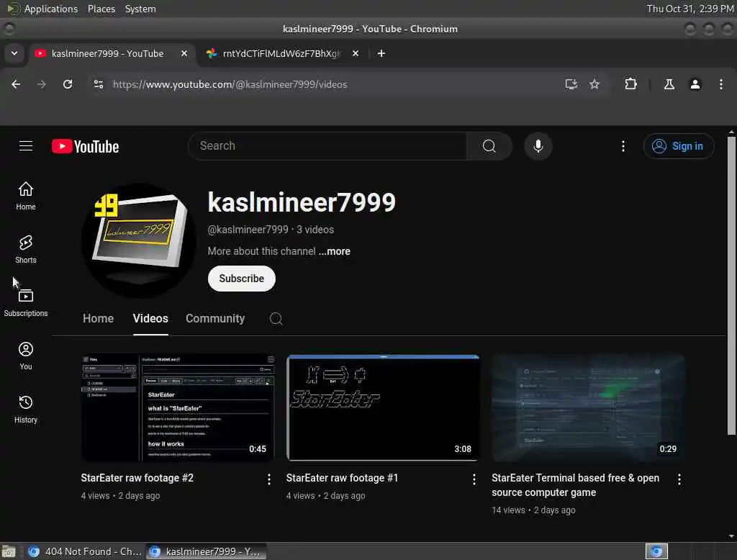Click the channel search magnifier icon

pos(276,319)
